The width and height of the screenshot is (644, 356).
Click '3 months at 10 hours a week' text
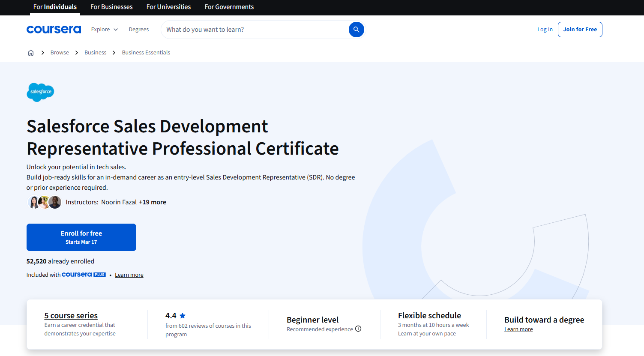[x=433, y=325]
